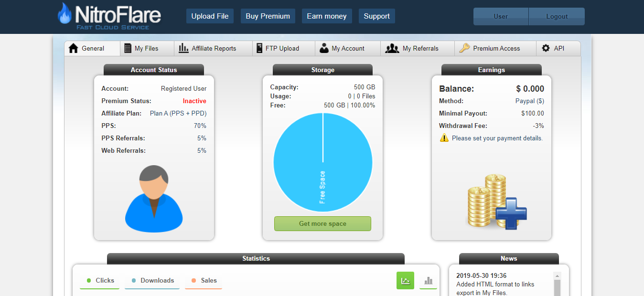Image resolution: width=644 pixels, height=296 pixels.
Task: Click the Upload File button
Action: coord(210,16)
